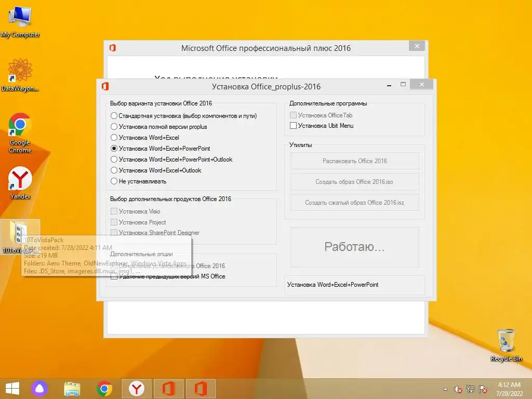Viewport: 532px width, 399px height.
Task: Click Создать сжатый образ Office 2016.isz
Action: [354, 202]
